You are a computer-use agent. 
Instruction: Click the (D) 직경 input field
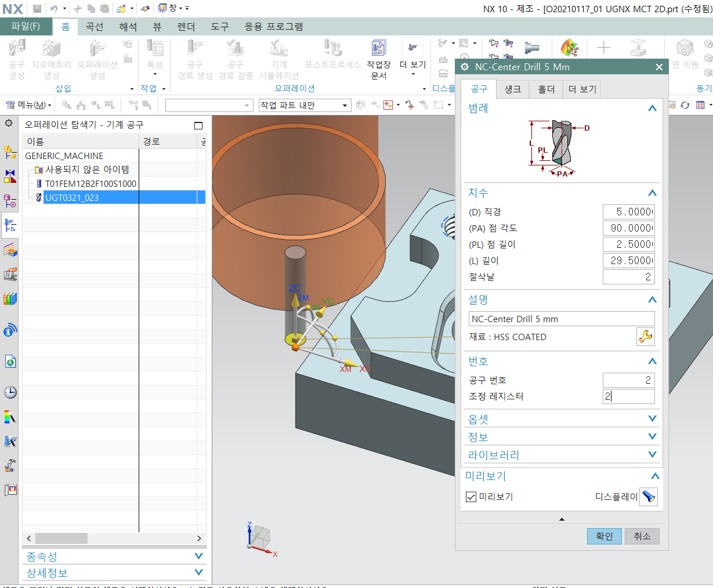pyautogui.click(x=628, y=212)
